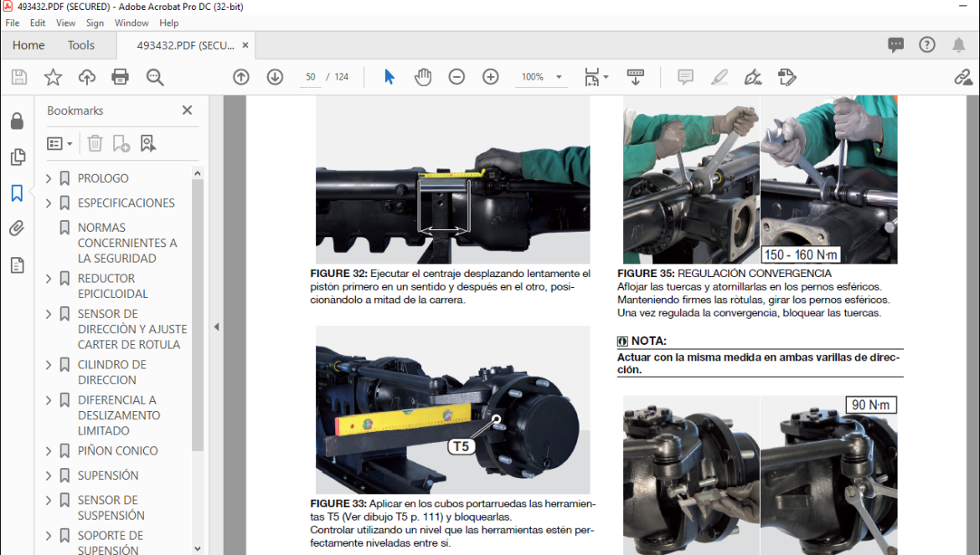Screen dimensions: 980x555
Task: Jump to SOPORTE DE SUPENSIÓN bookmark
Action: point(110,542)
